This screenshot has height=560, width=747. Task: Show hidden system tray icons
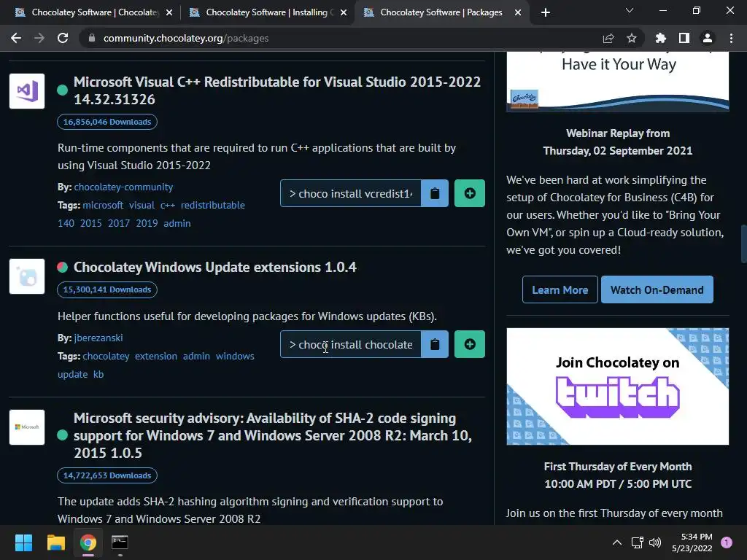coord(617,542)
